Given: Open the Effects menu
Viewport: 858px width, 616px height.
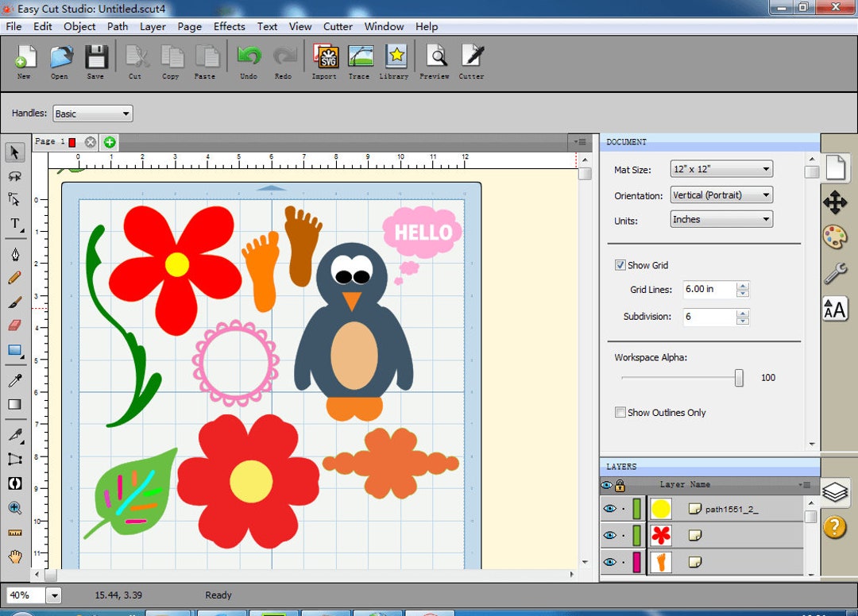Looking at the screenshot, I should pos(229,26).
